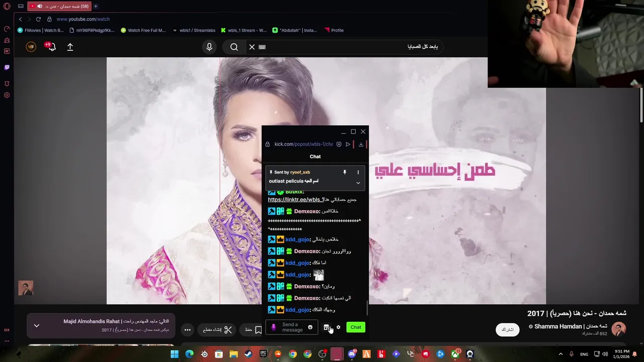Open the linktr.ee/wbls_1 link in chat

(x=296, y=200)
